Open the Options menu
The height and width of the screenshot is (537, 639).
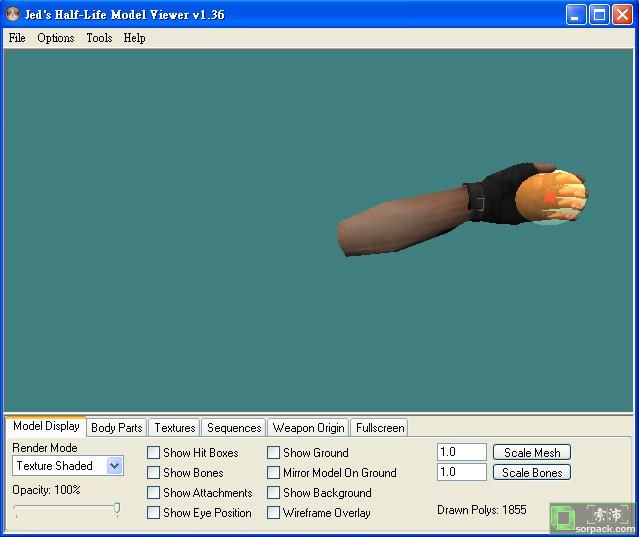[x=56, y=38]
